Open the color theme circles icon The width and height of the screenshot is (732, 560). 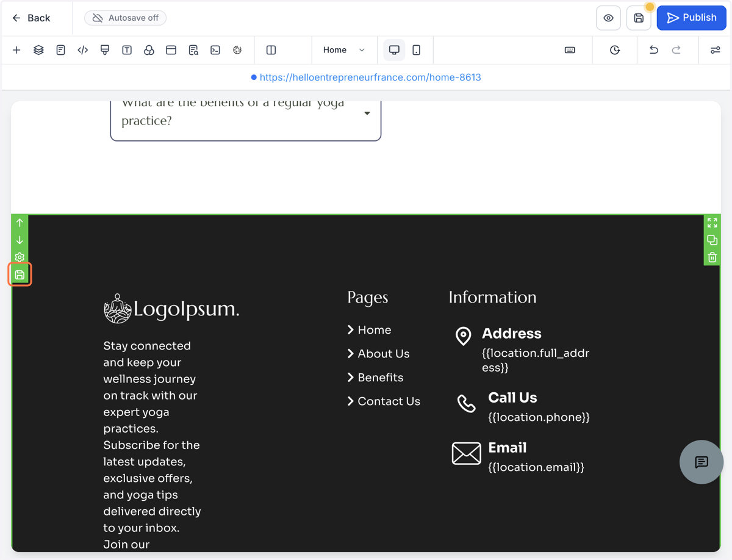pos(149,50)
